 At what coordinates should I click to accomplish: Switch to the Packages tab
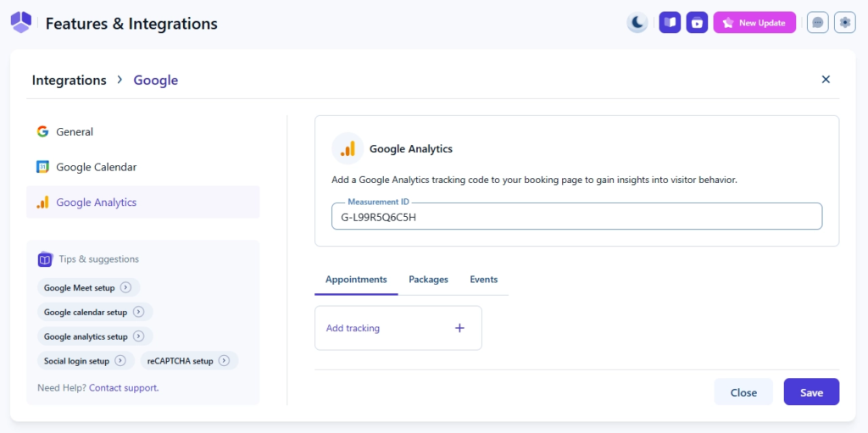pyautogui.click(x=428, y=280)
